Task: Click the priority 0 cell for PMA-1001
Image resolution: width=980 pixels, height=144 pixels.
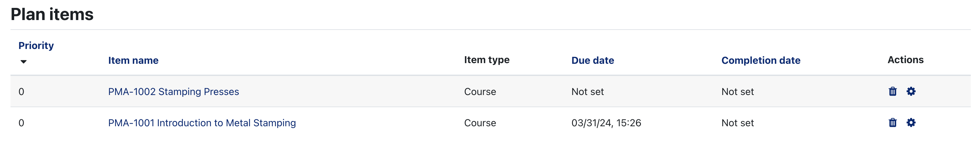Action: pyautogui.click(x=21, y=123)
